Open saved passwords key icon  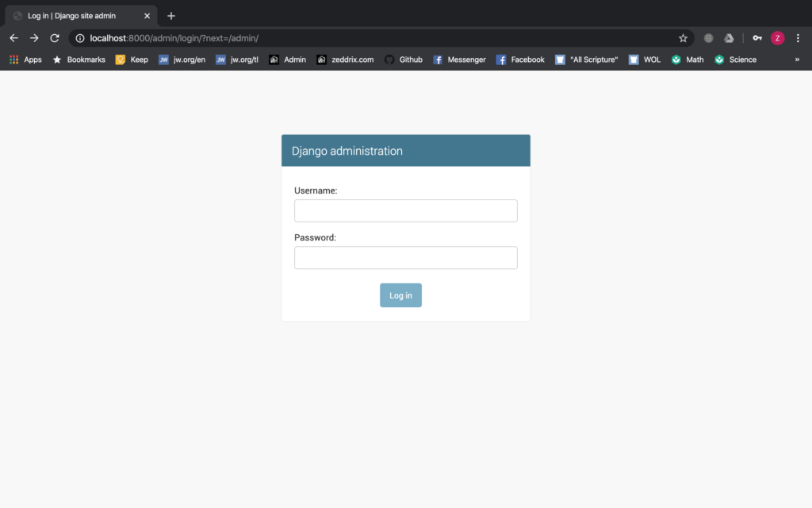pyautogui.click(x=757, y=38)
